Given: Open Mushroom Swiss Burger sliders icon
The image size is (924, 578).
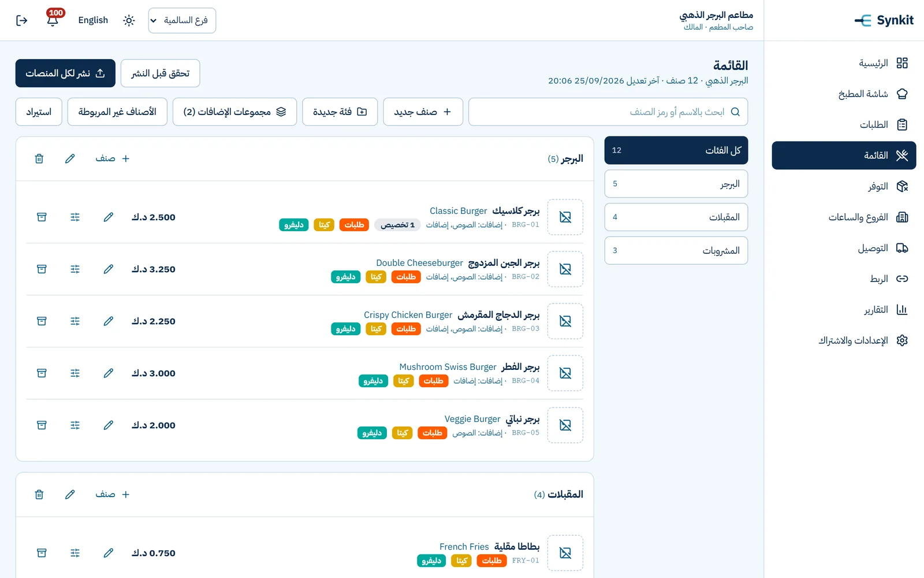Looking at the screenshot, I should coord(75,373).
